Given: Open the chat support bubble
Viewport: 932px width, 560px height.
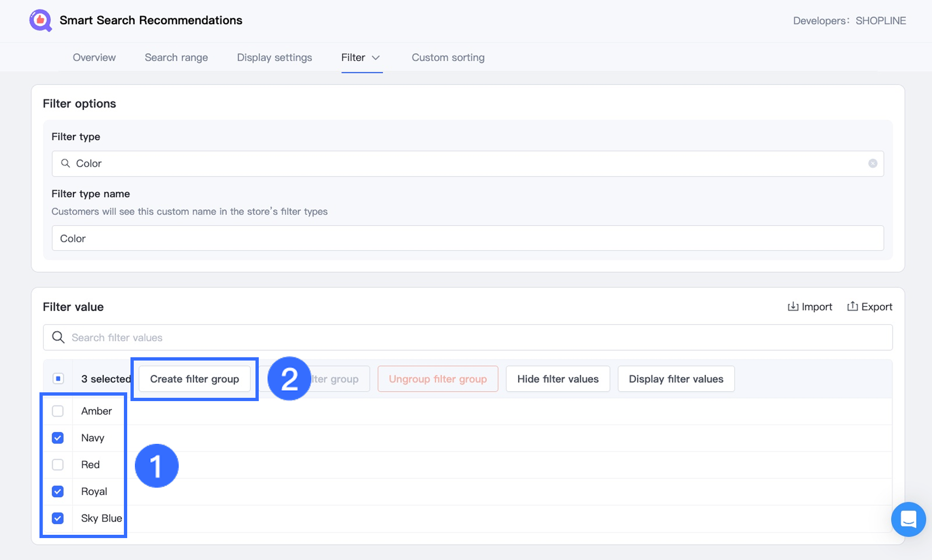Looking at the screenshot, I should (908, 519).
